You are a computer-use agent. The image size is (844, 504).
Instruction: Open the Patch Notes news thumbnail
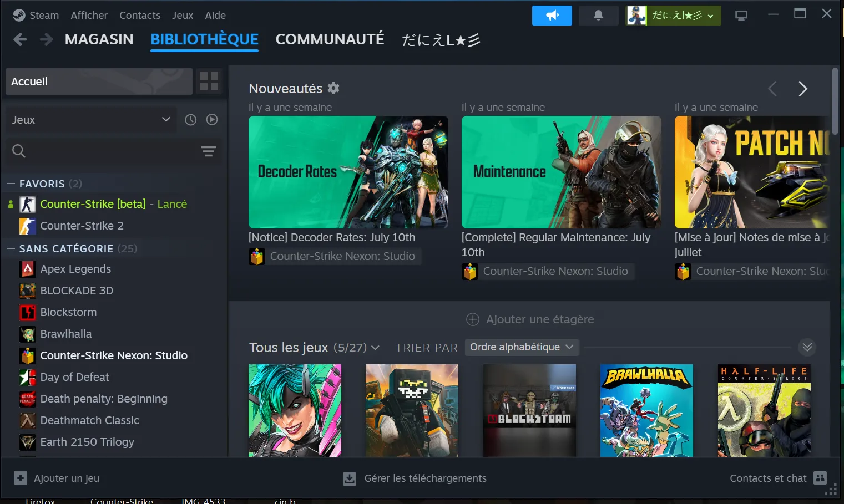(x=752, y=172)
